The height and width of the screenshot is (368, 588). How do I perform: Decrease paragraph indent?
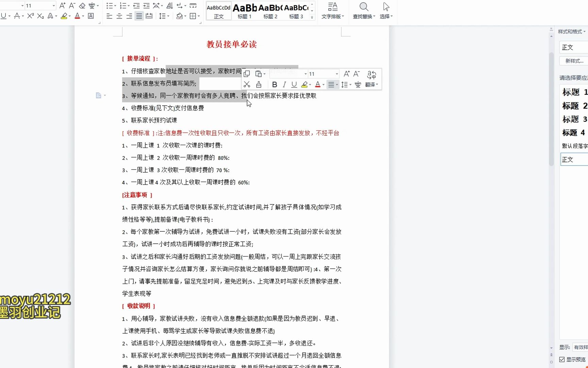[136, 6]
